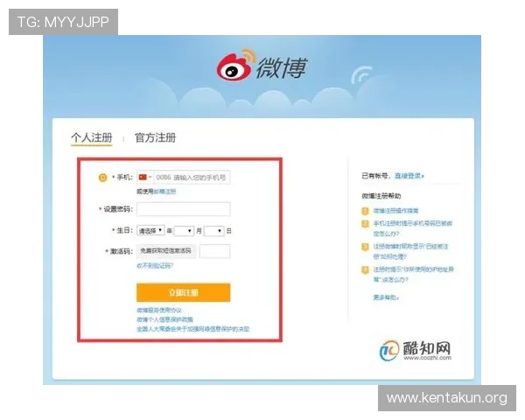The width and height of the screenshot is (525, 420).
Task: Click 免费获取短信激活码 button
Action: pos(165,251)
